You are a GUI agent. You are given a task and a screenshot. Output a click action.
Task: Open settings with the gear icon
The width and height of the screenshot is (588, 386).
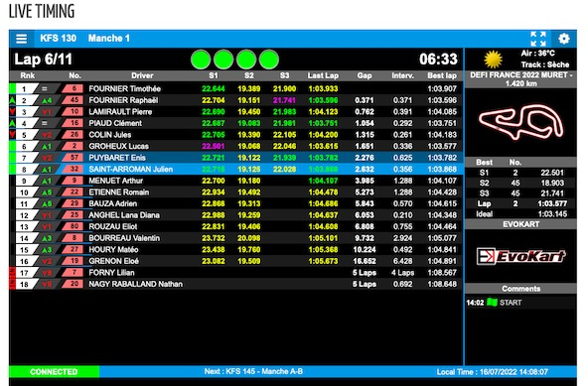[x=563, y=39]
